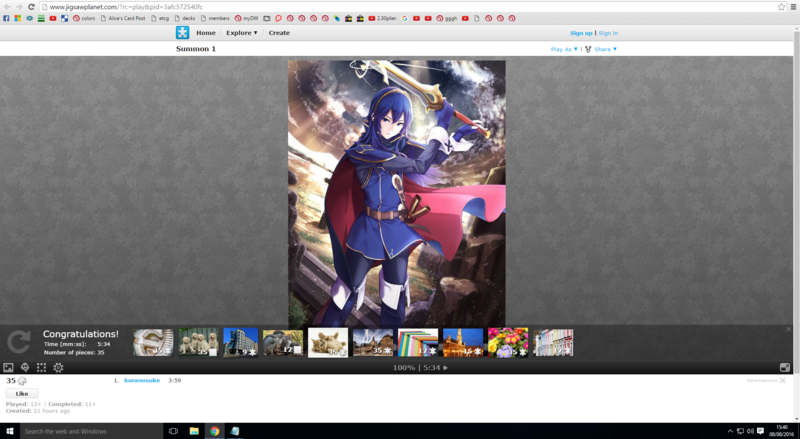Open the spiral staircase puzzle thumbnail

pyautogui.click(x=153, y=343)
